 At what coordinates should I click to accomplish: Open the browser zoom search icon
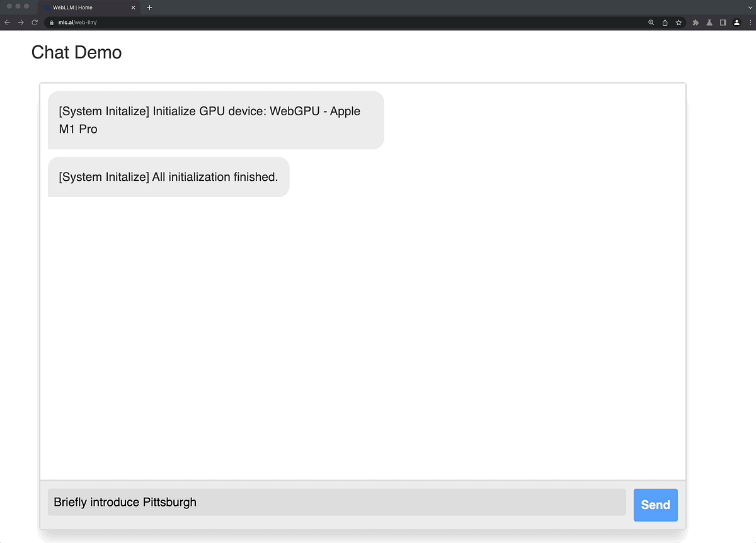(x=651, y=22)
